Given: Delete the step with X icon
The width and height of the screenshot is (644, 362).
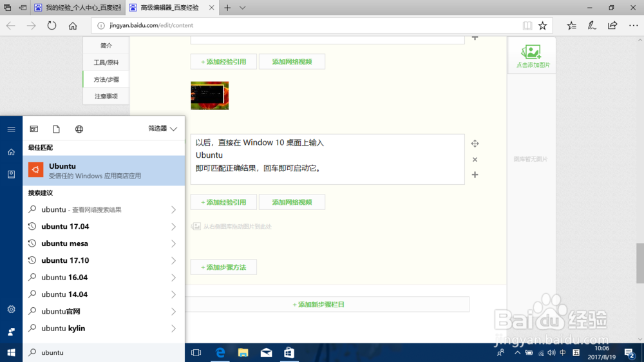Looking at the screenshot, I should click(475, 160).
